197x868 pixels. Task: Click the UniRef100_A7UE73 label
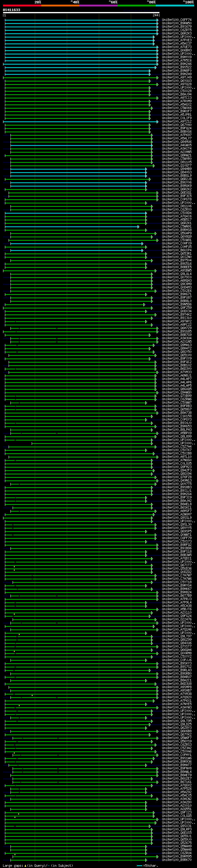[177, 47]
